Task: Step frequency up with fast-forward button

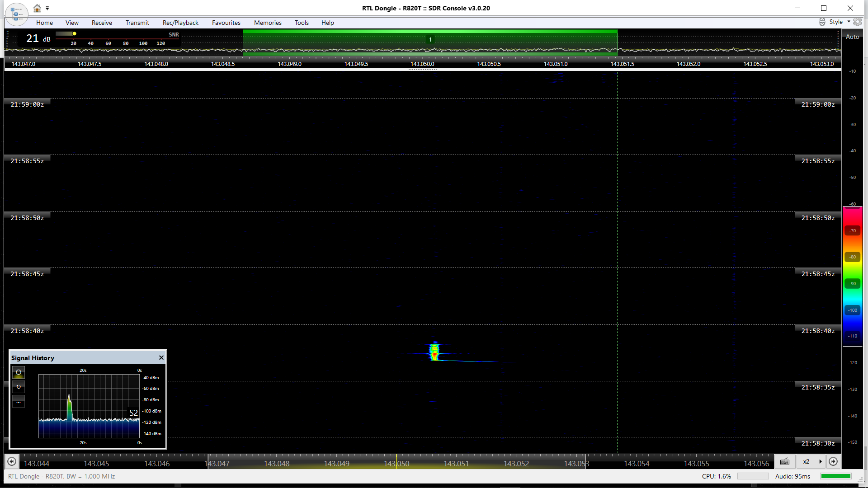Action: [833, 461]
